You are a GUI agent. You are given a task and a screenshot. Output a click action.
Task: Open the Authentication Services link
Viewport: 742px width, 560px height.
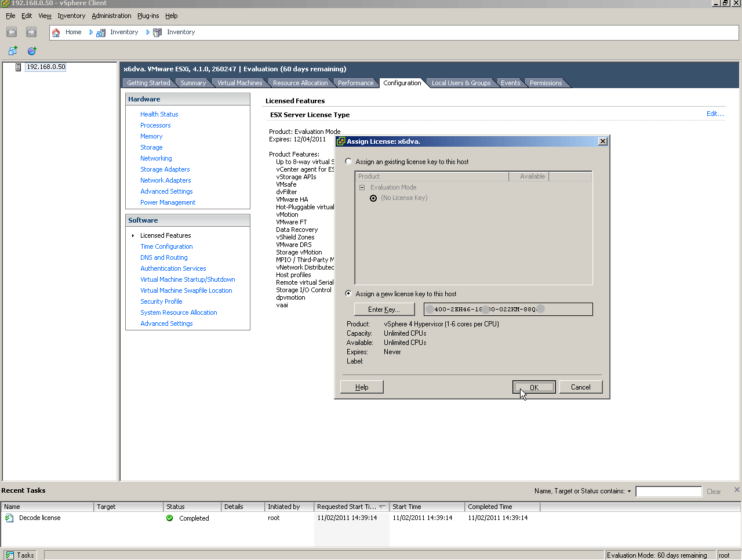tap(173, 268)
